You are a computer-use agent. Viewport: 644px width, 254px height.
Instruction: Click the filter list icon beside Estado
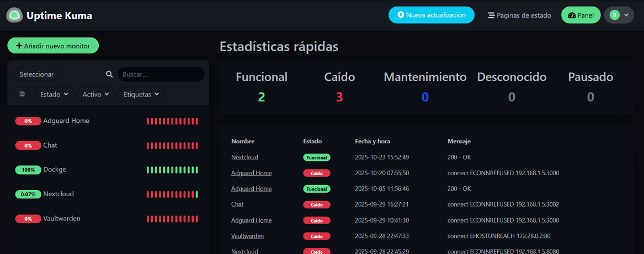22,94
